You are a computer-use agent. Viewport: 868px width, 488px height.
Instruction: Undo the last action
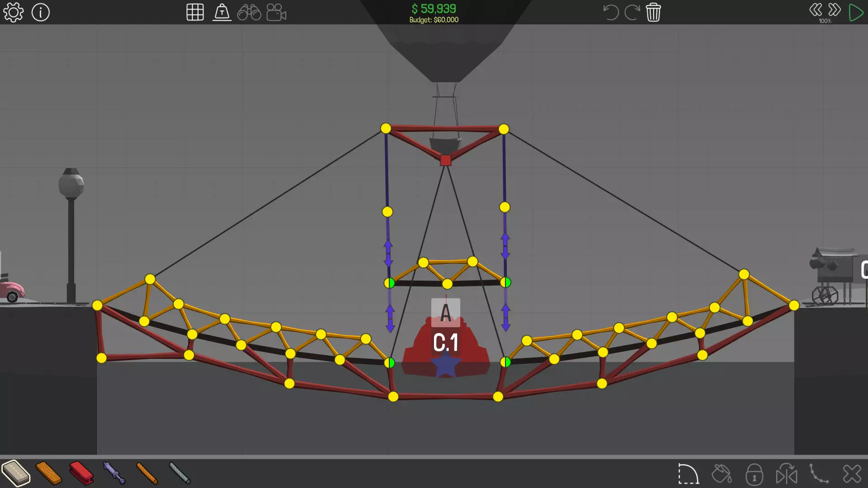611,12
